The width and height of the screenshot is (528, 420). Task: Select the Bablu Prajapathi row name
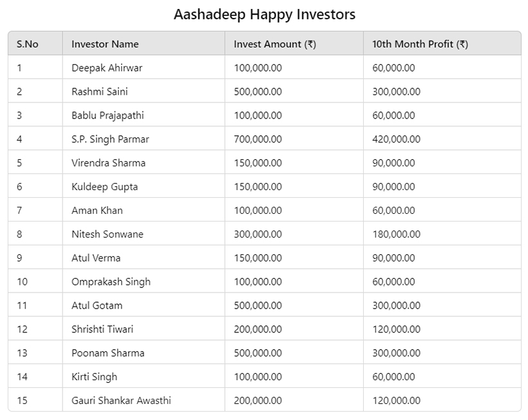tap(108, 115)
